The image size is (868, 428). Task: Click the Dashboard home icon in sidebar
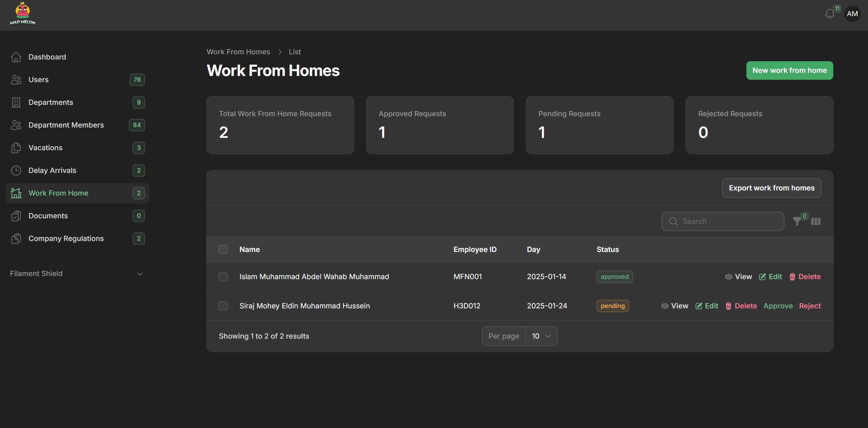click(x=16, y=57)
